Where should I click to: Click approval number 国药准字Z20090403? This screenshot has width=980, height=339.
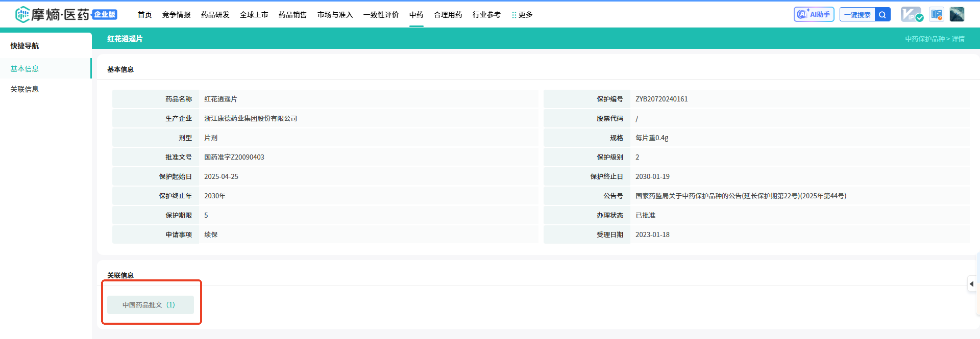tap(234, 157)
